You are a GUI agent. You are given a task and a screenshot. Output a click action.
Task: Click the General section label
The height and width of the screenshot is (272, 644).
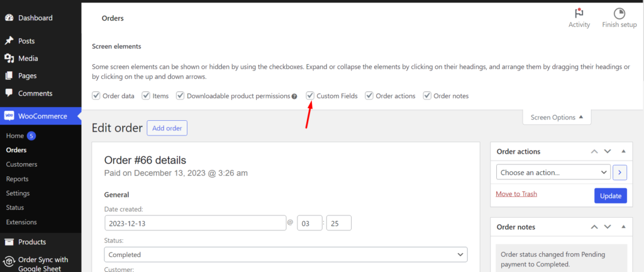[116, 195]
